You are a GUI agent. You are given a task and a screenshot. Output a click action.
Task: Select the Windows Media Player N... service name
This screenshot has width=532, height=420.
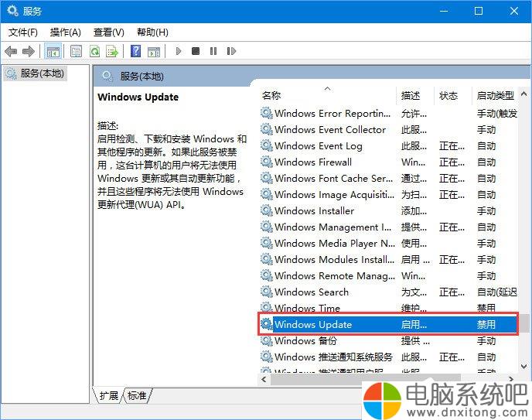click(335, 243)
